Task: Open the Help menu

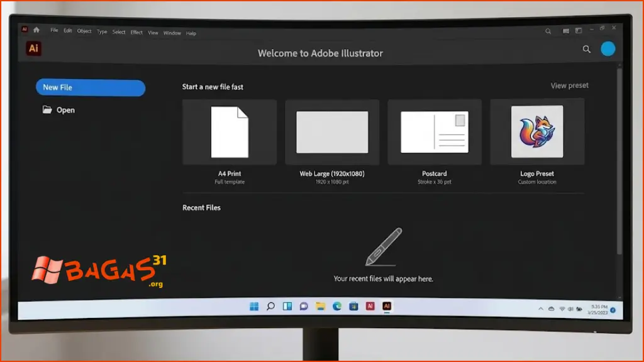Action: pyautogui.click(x=191, y=34)
